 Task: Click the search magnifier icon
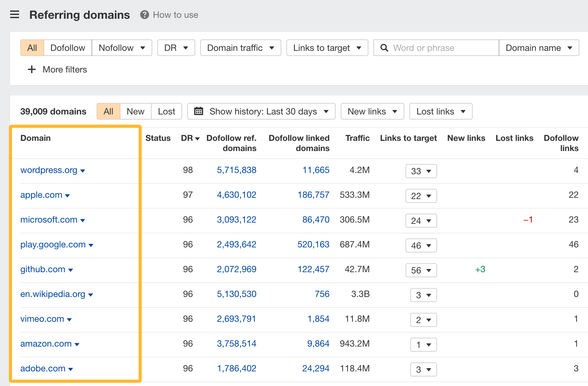[384, 48]
